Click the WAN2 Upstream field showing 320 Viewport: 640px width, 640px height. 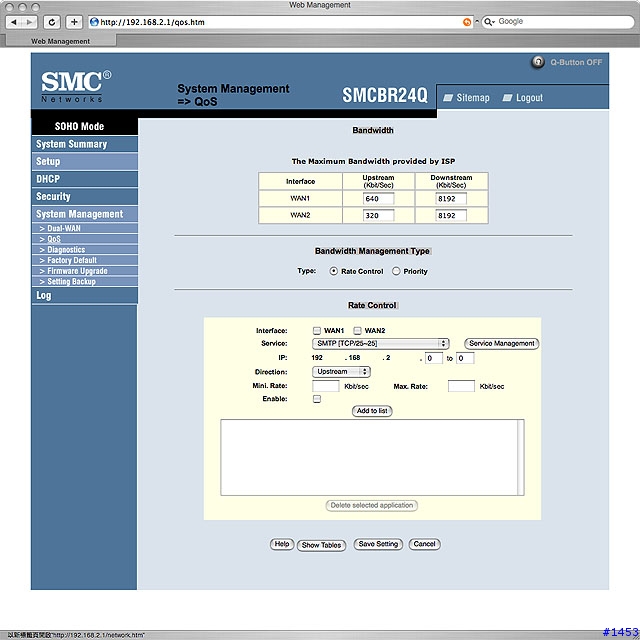[378, 216]
